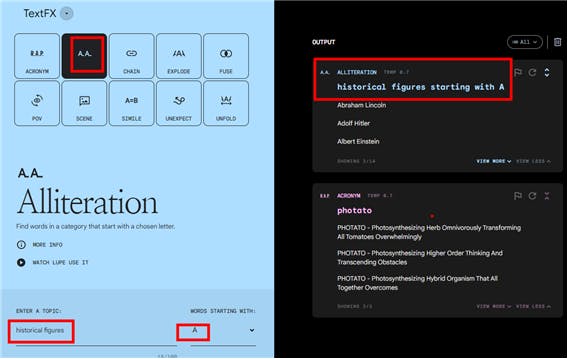Click the TextFX title
This screenshot has height=360, width=569.
[40, 13]
